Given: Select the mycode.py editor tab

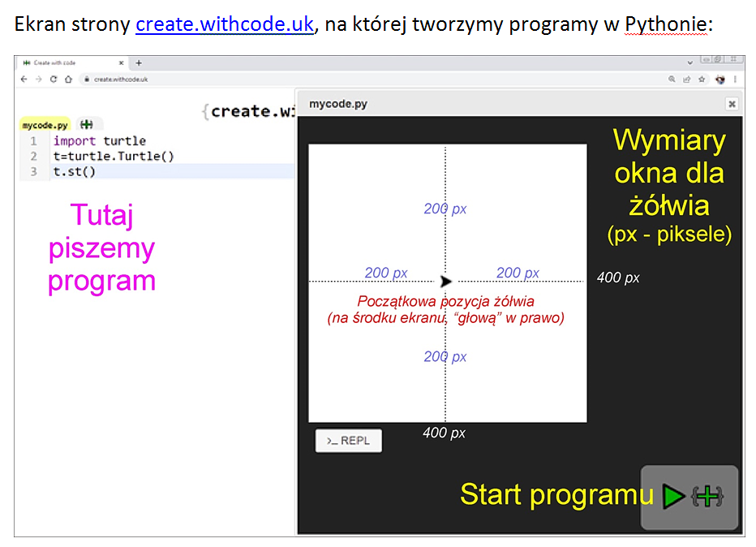Looking at the screenshot, I should [45, 125].
